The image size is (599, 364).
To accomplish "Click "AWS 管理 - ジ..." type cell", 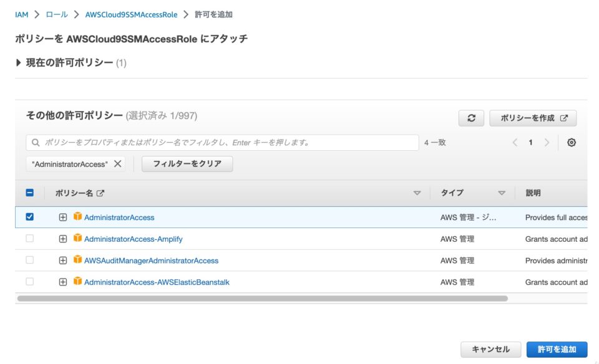I will coord(468,218).
